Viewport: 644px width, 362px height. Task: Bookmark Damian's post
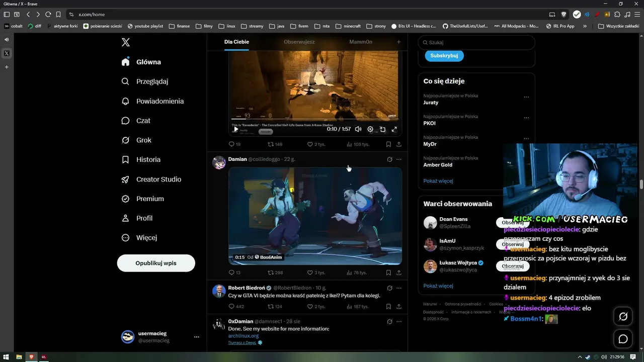(388, 273)
